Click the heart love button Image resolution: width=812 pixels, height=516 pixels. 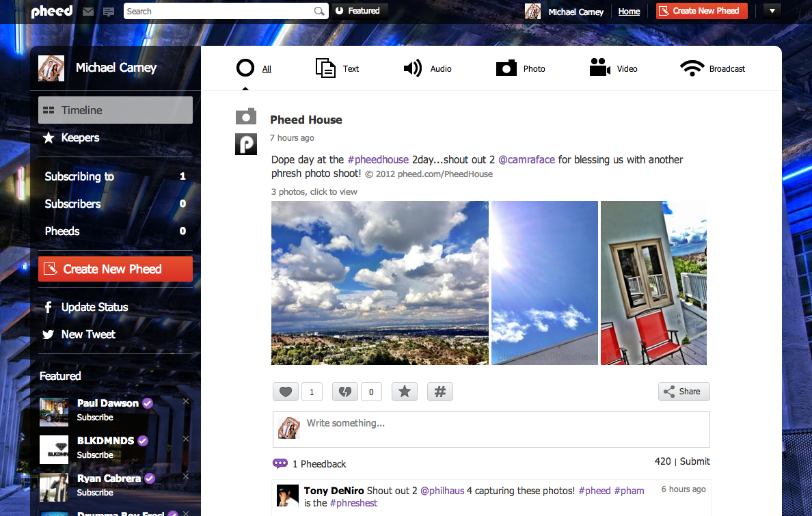point(285,392)
